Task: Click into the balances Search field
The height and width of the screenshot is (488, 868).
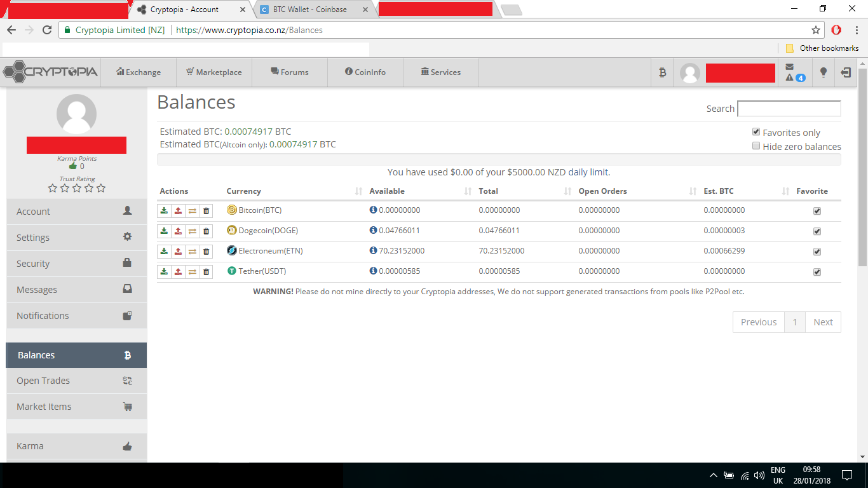Action: click(789, 109)
